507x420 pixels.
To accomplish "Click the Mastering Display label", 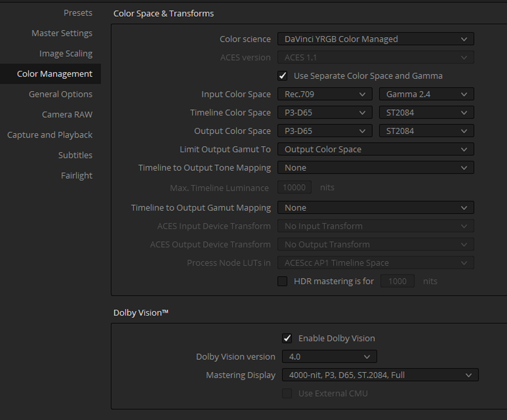I will pos(241,375).
